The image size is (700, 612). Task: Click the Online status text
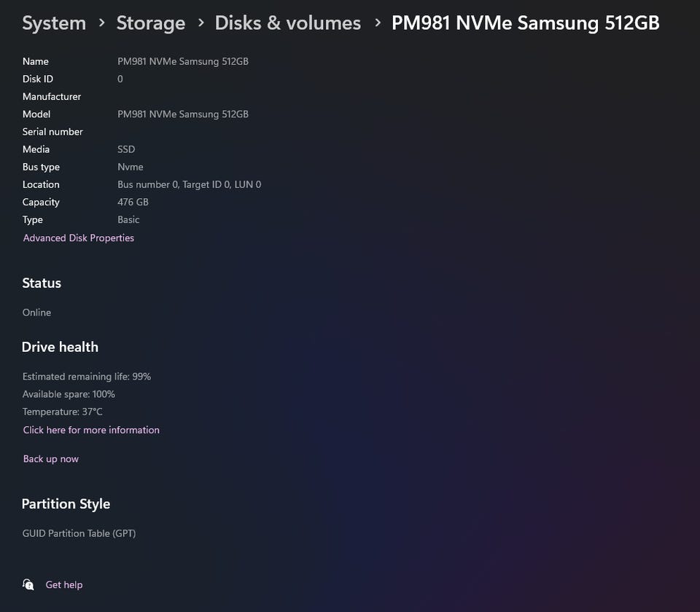coord(36,313)
